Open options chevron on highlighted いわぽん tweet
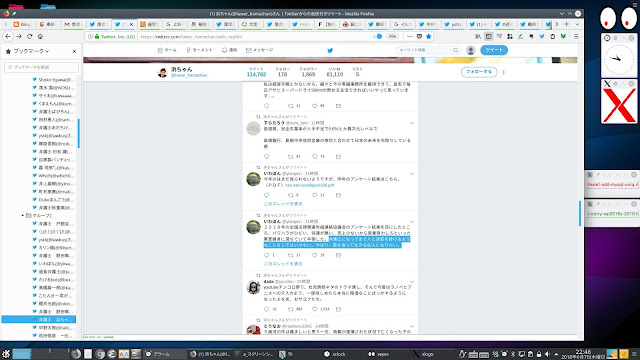The width and height of the screenshot is (640, 360). coord(412,222)
